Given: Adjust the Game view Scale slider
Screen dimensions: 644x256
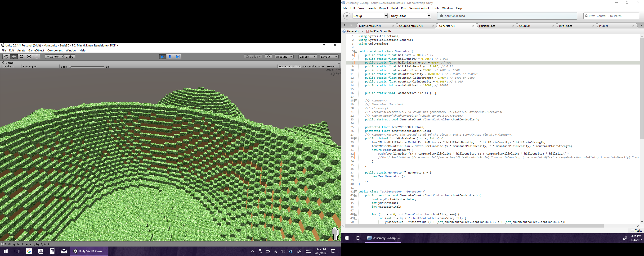Looking at the screenshot, I should click(x=70, y=67).
